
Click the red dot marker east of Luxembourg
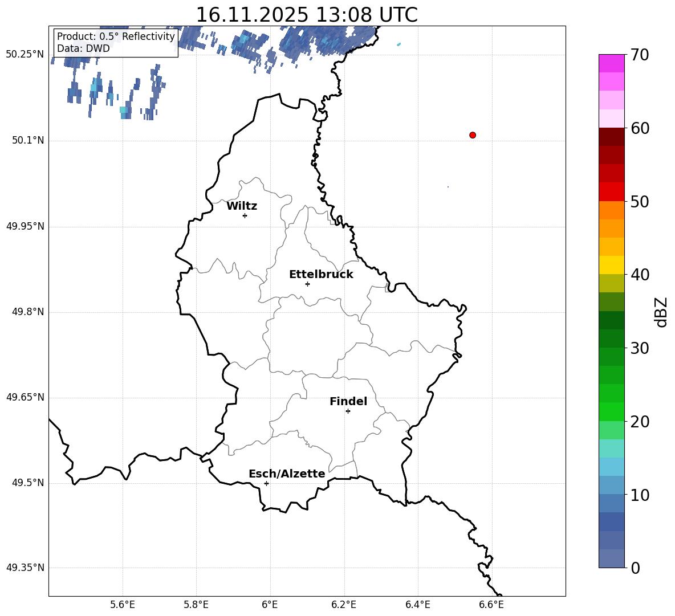473,135
